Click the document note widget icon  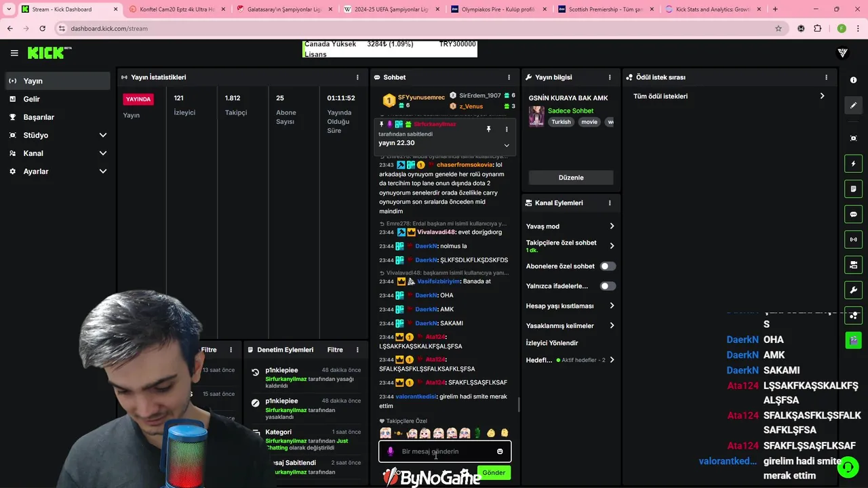click(x=853, y=188)
